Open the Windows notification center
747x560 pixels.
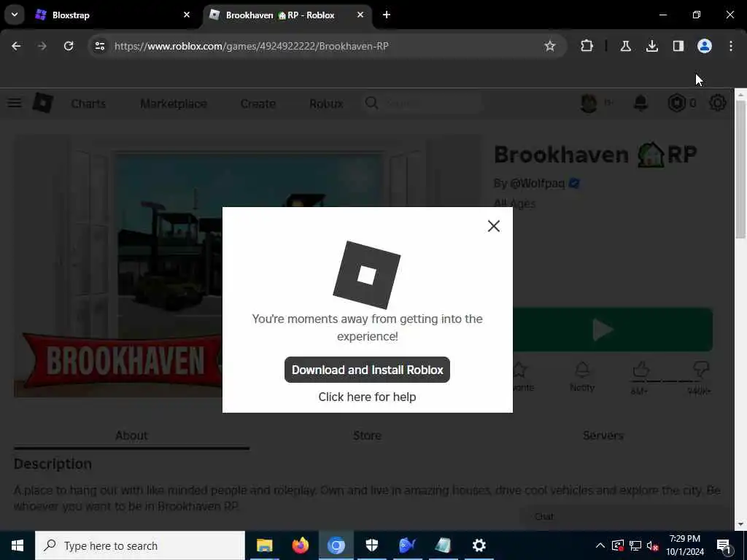723,545
